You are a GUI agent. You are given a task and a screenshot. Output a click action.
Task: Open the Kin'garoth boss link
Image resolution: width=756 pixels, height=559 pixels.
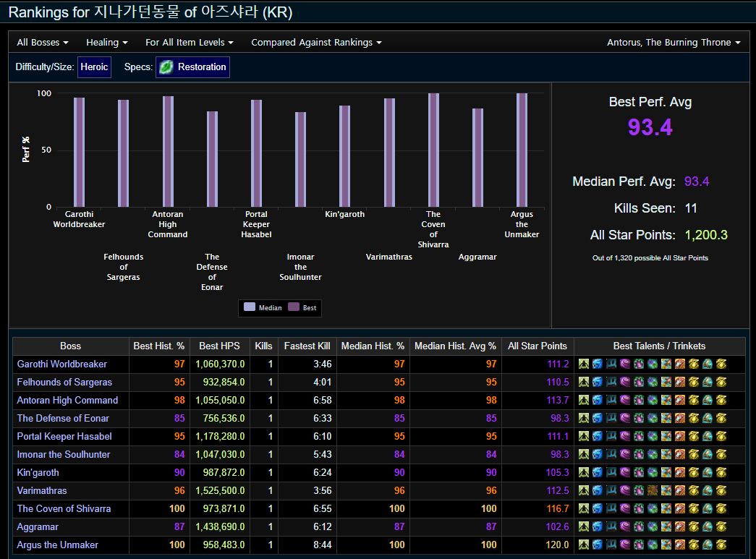[38, 472]
